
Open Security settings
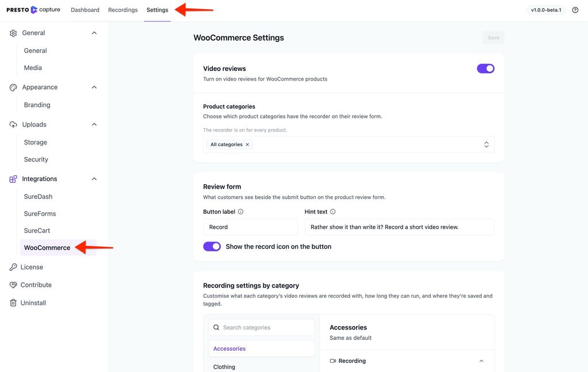(x=36, y=159)
